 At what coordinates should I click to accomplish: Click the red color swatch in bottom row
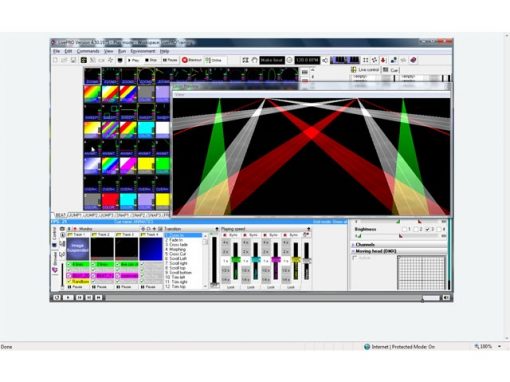click(x=110, y=201)
